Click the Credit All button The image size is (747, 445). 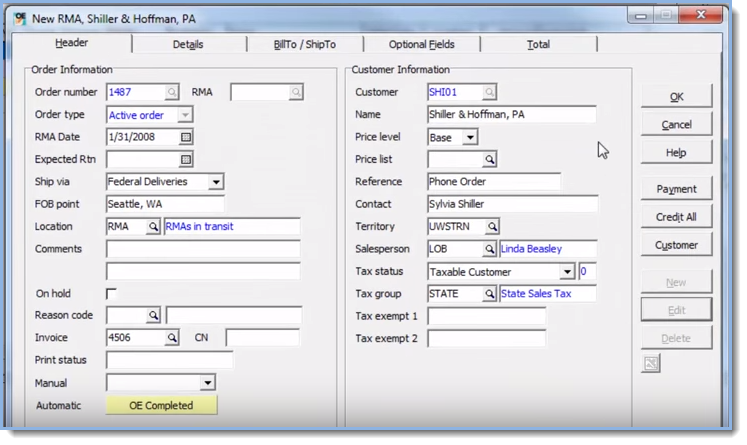tap(676, 217)
